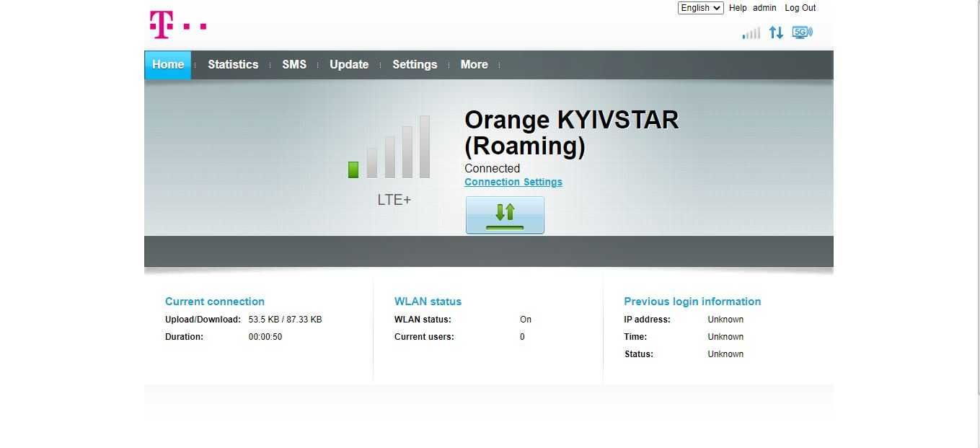The image size is (980, 448).
Task: Click the IP address Unknown value
Action: [x=725, y=320]
